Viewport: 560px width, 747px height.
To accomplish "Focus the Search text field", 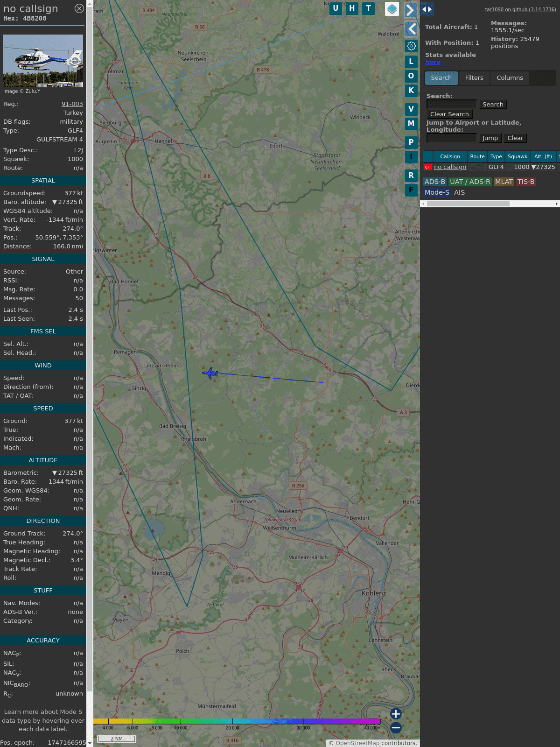I will click(451, 105).
